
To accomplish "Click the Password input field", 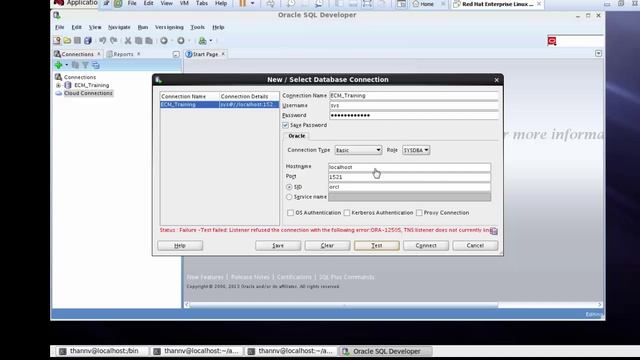I will 413,115.
